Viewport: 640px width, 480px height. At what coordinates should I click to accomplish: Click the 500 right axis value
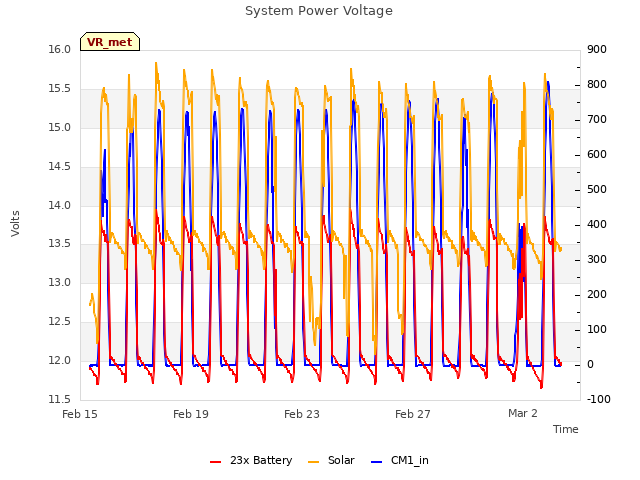pyautogui.click(x=597, y=189)
